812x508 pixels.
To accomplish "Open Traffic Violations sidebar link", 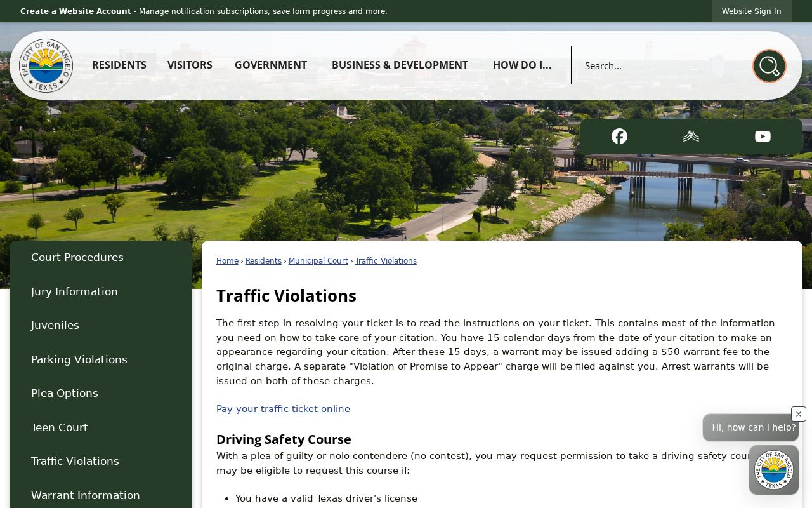I will tap(101, 461).
